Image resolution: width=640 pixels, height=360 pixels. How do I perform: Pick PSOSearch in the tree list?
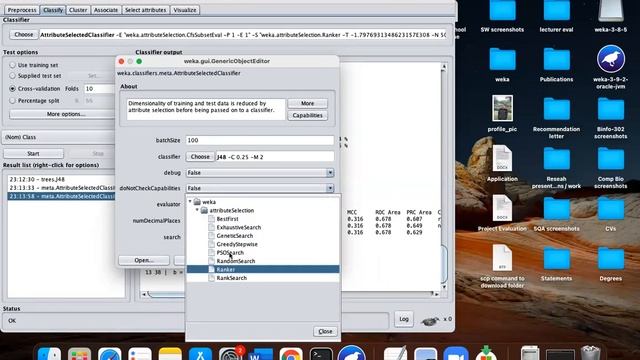tap(230, 253)
